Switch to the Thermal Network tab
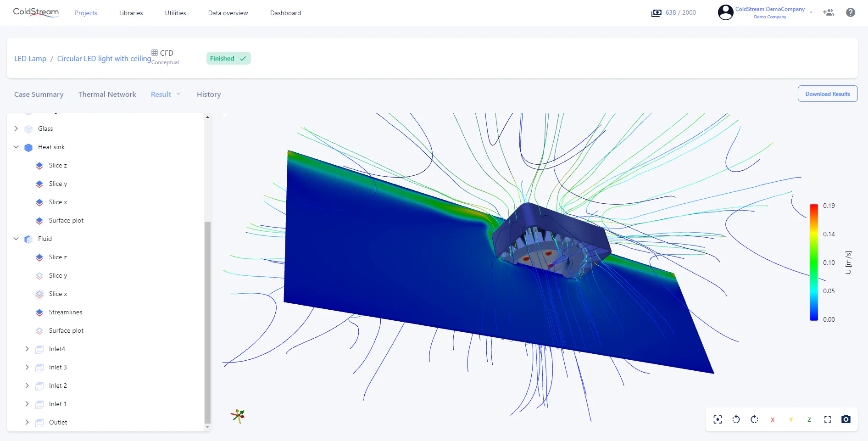The image size is (868, 441). point(107,94)
